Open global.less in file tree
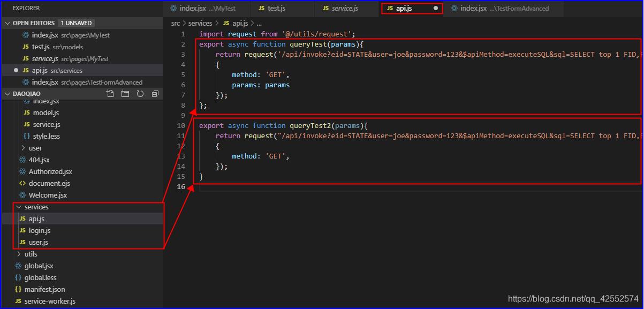Viewport: 644px width, 309px height. (81, 278)
